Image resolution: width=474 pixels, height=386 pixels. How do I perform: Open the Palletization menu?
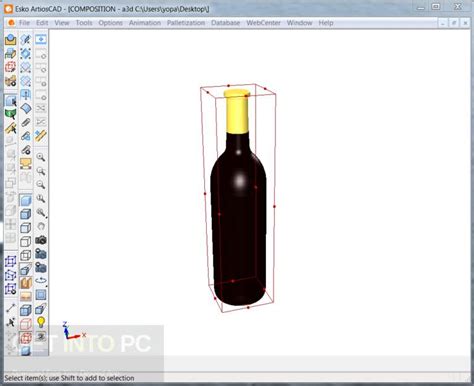(186, 23)
